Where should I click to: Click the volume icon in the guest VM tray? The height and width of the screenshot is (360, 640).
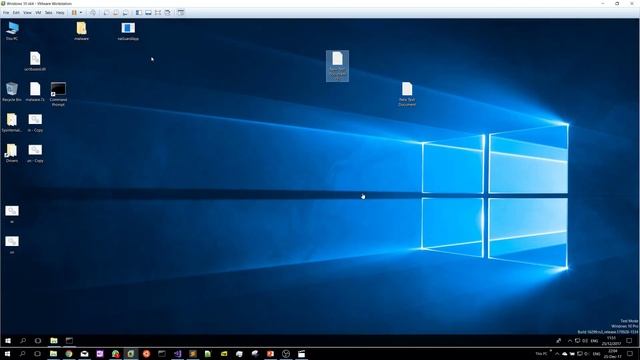pyautogui.click(x=585, y=341)
